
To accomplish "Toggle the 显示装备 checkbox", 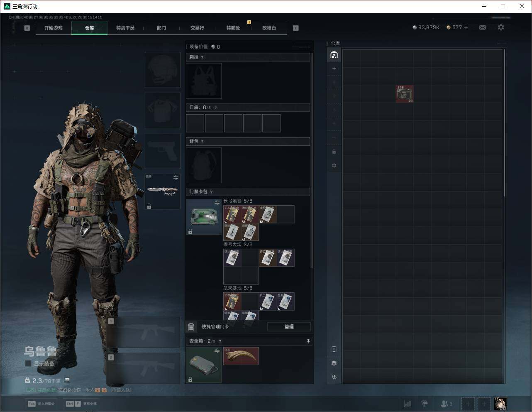I will pos(28,363).
